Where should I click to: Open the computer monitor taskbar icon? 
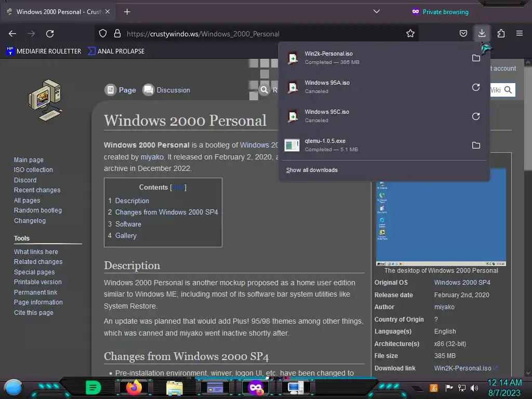(296, 388)
